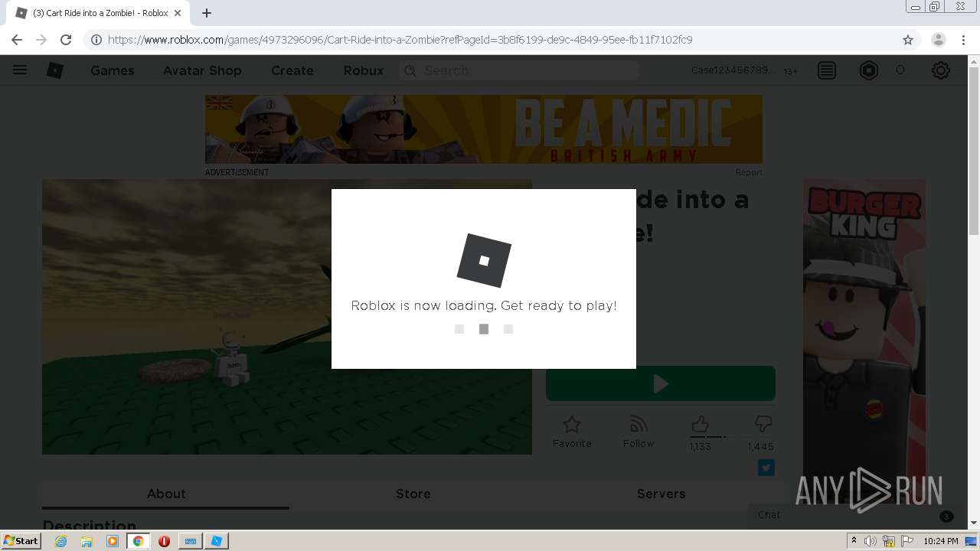Click the Be A Medic banner ad

coord(484,129)
